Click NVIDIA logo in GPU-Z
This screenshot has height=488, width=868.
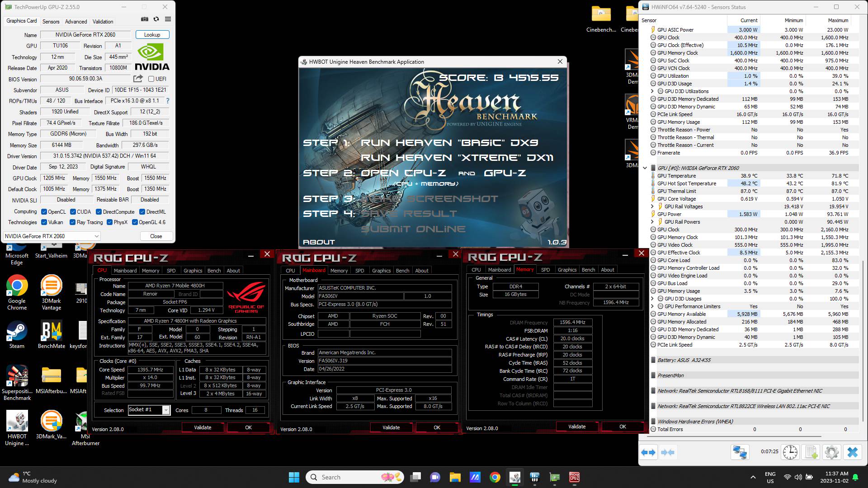(152, 57)
